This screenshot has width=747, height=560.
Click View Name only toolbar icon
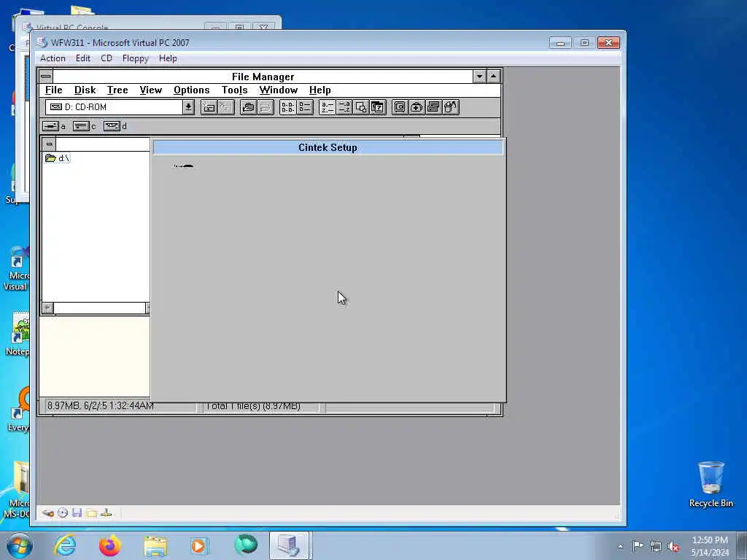287,107
